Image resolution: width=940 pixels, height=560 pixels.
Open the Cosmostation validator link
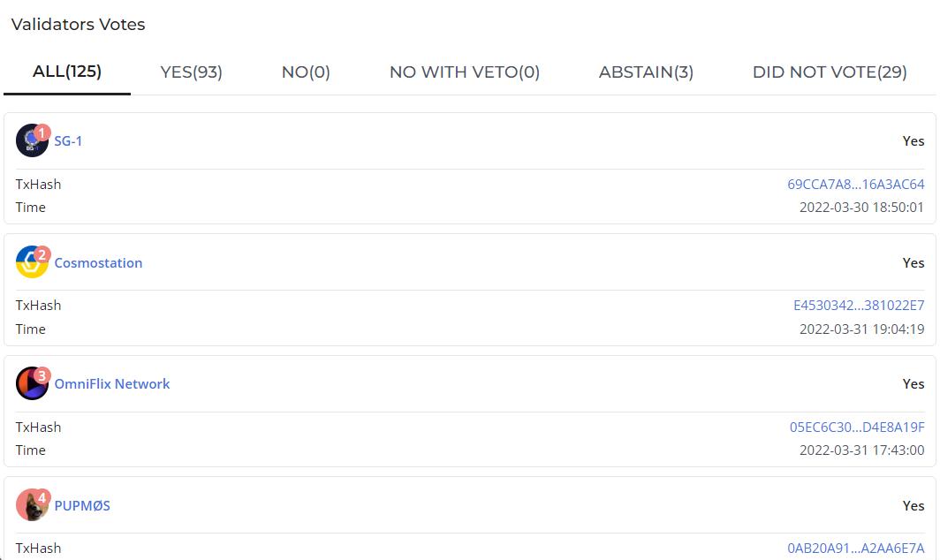click(98, 263)
